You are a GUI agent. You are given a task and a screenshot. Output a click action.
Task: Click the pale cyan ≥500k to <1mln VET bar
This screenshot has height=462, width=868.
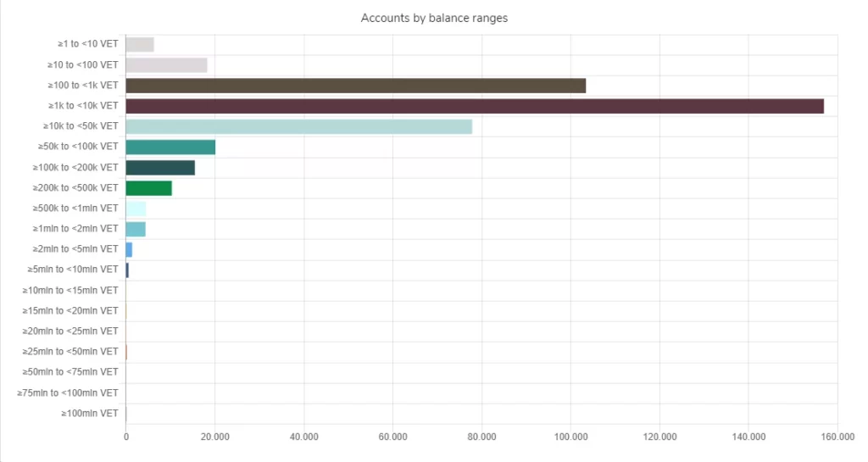coord(136,209)
